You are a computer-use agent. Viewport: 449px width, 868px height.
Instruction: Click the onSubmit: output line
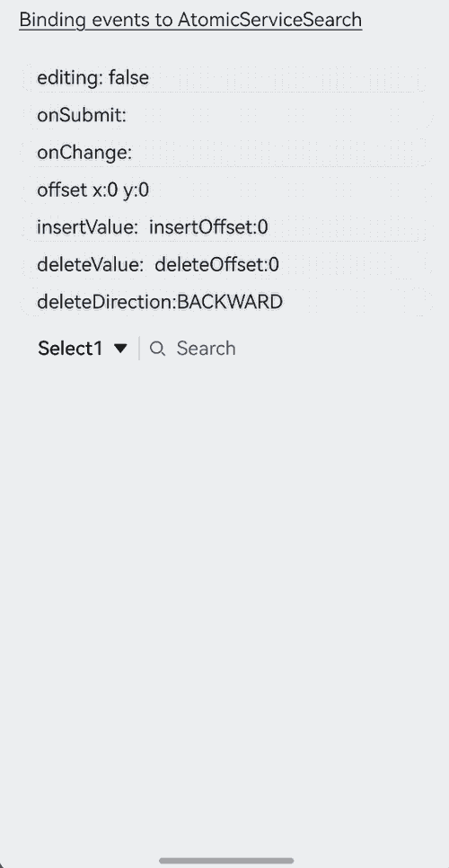click(82, 115)
